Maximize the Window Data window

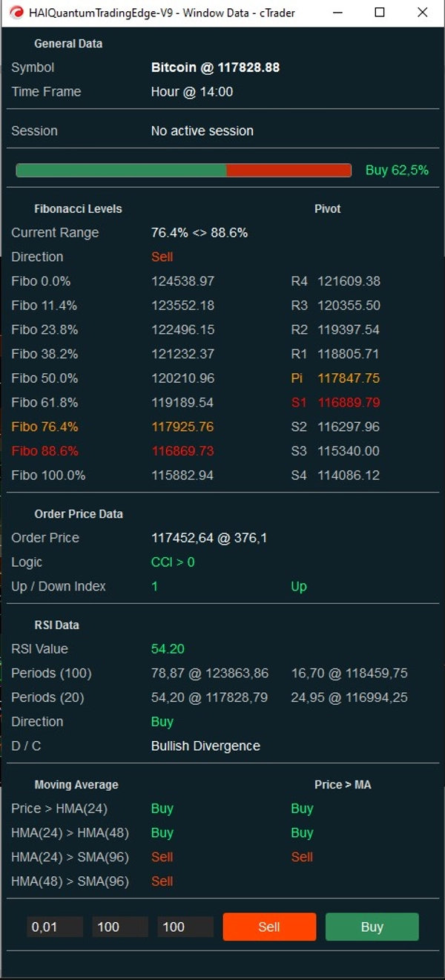pyautogui.click(x=380, y=13)
